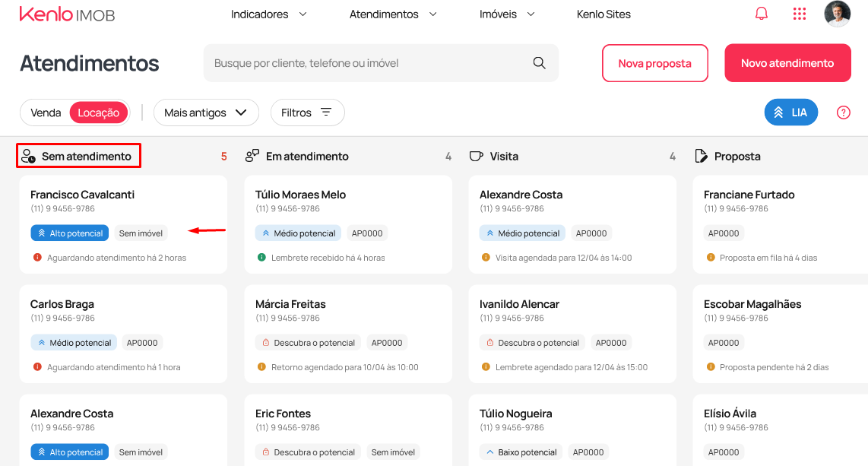Click the Proposta document icon
This screenshot has height=466, width=868.
701,156
